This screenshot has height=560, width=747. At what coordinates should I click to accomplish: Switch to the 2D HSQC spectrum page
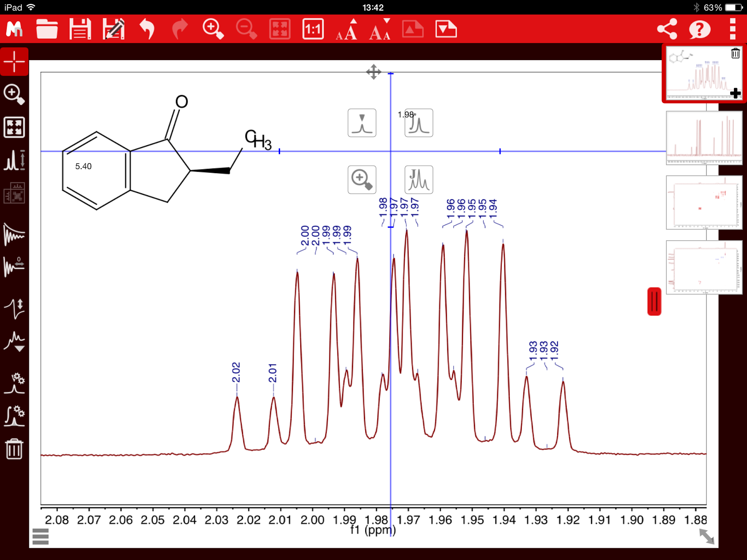[x=704, y=203]
